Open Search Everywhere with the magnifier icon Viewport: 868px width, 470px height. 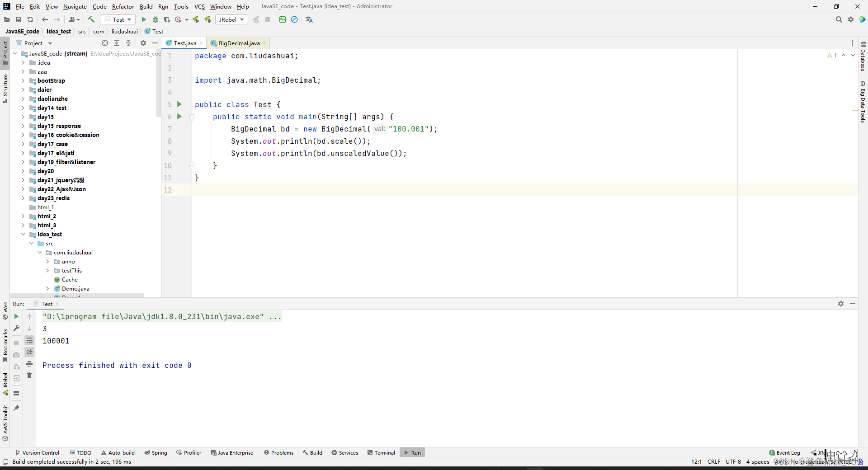[839, 19]
